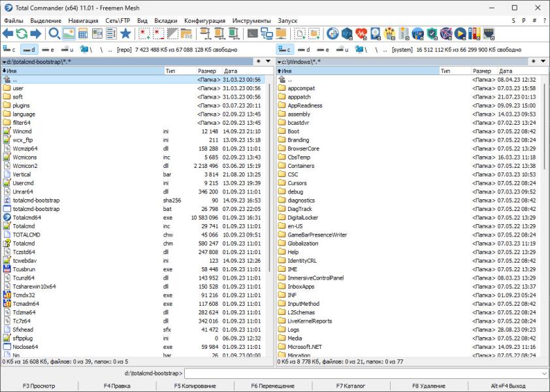550x392 pixels.
Task: Open left panel directory history dropdown arrow
Action: click(x=268, y=61)
